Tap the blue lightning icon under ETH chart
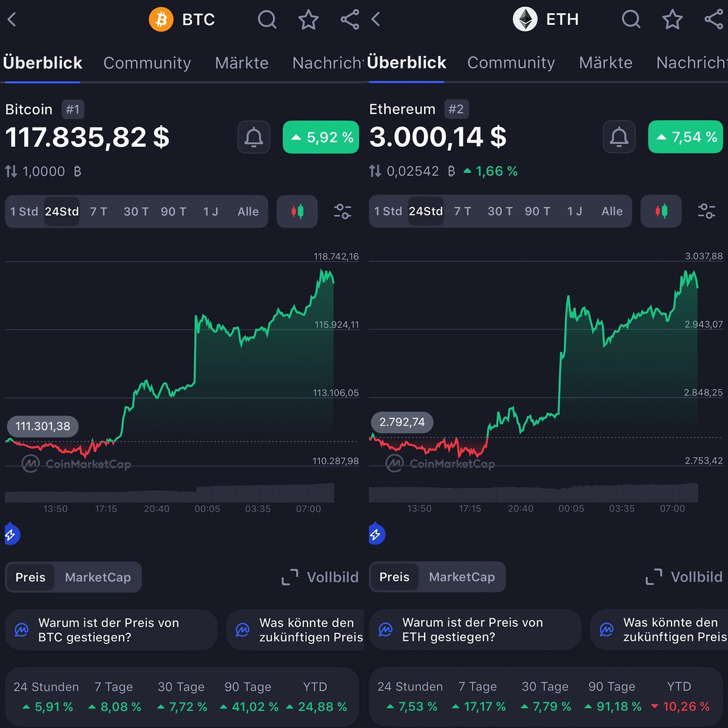 [x=376, y=534]
